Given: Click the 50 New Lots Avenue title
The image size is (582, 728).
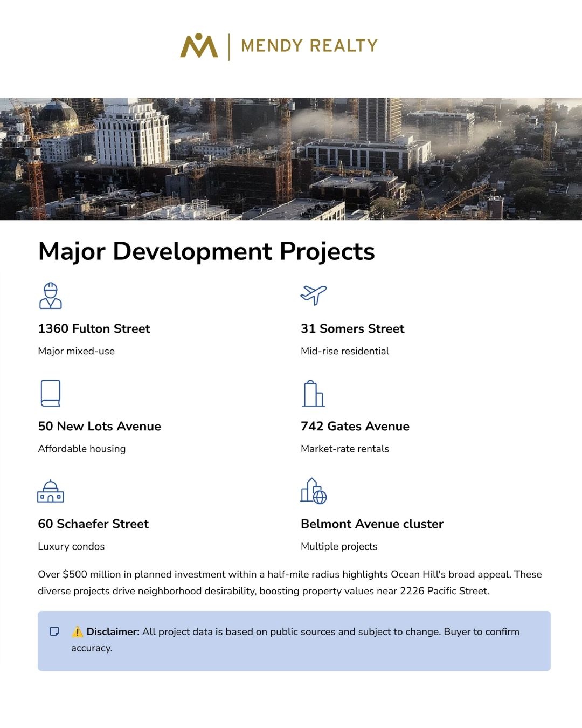Looking at the screenshot, I should (x=99, y=427).
